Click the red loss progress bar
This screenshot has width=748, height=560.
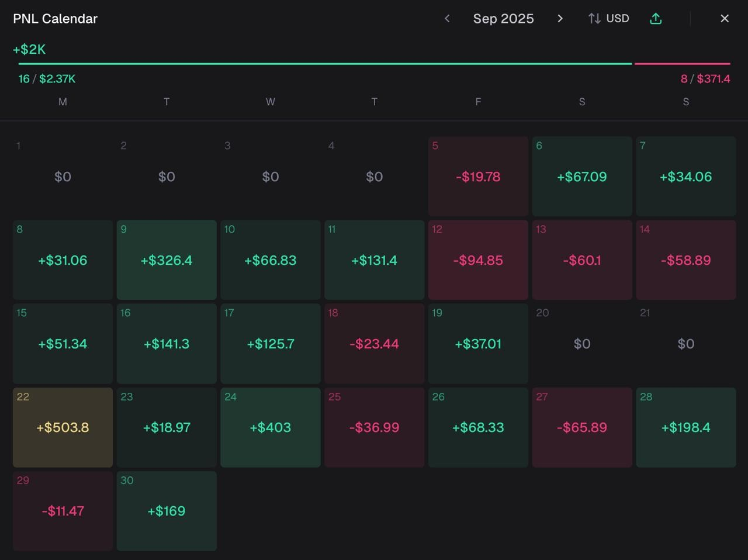pyautogui.click(x=682, y=63)
